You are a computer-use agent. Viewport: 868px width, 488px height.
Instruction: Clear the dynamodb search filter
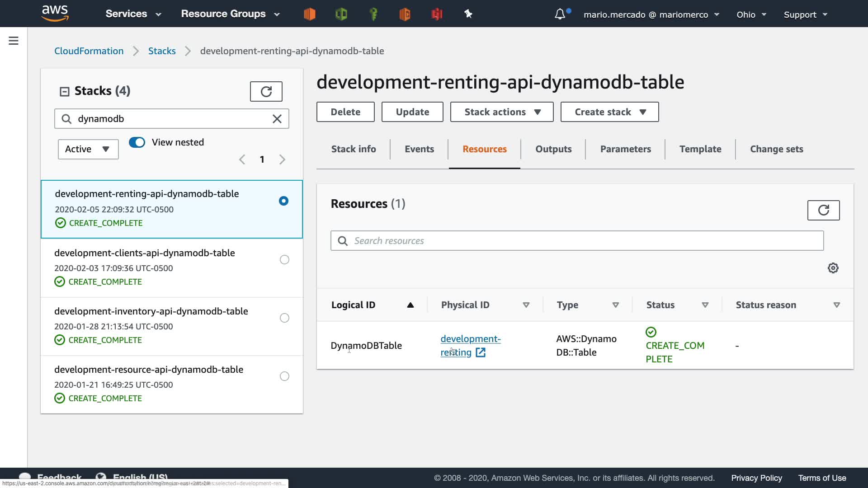[x=277, y=119]
